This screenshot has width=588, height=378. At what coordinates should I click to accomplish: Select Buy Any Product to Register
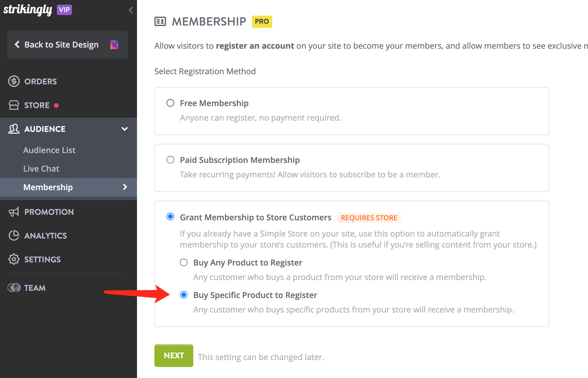point(184,263)
